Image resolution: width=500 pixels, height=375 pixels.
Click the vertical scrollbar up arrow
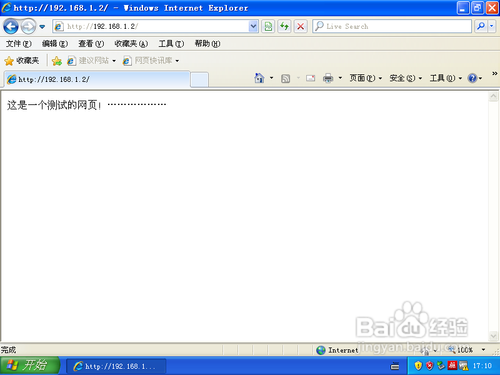(493, 97)
